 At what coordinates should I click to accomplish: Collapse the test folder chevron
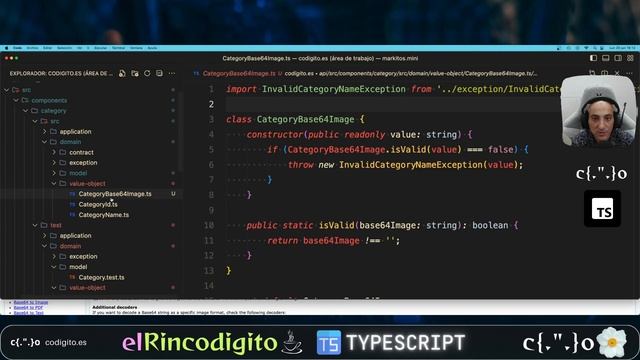point(35,225)
